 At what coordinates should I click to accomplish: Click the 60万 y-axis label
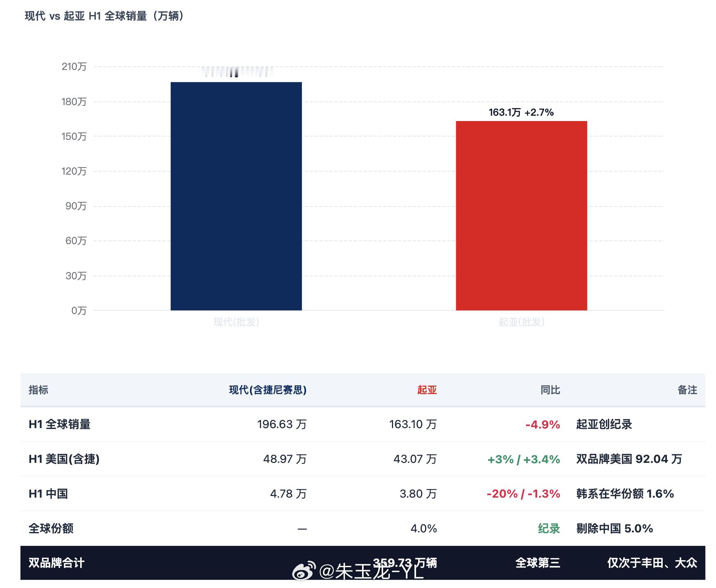point(76,240)
